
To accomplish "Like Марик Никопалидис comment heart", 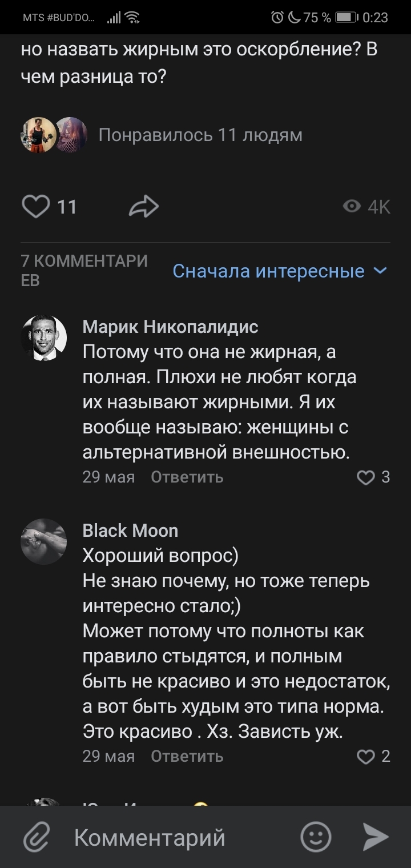I will click(365, 477).
